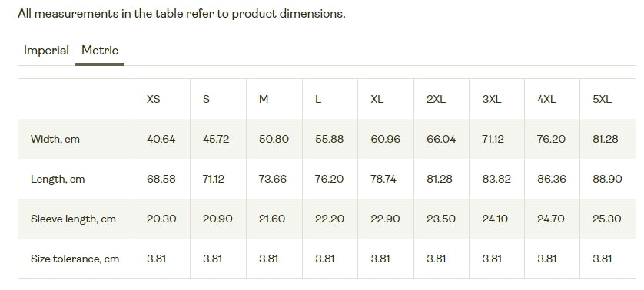Image resolution: width=644 pixels, height=290 pixels.
Task: Switch to the Imperial tab
Action: click(46, 51)
